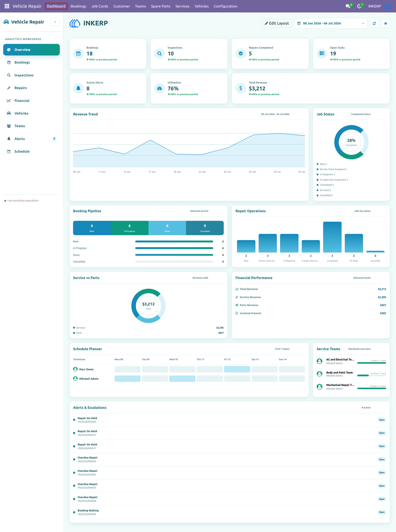Click the Repairs Completed check icon
Viewport: 396px width, 532px height.
(x=241, y=53)
